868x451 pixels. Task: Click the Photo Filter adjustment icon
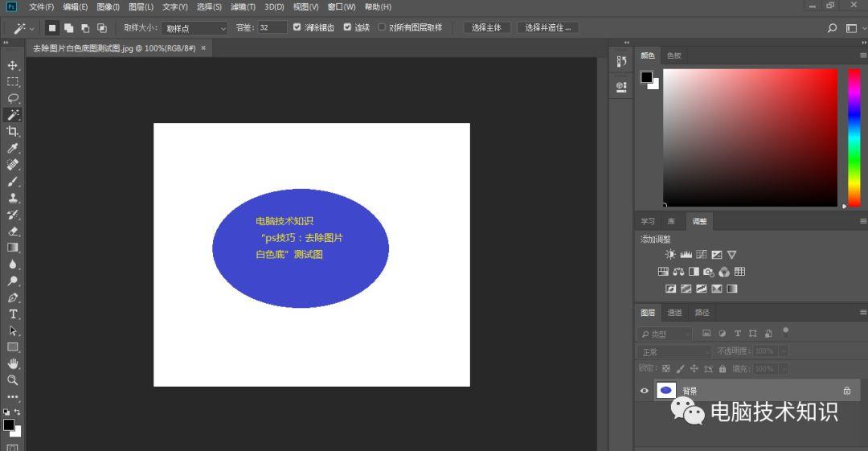pyautogui.click(x=709, y=272)
